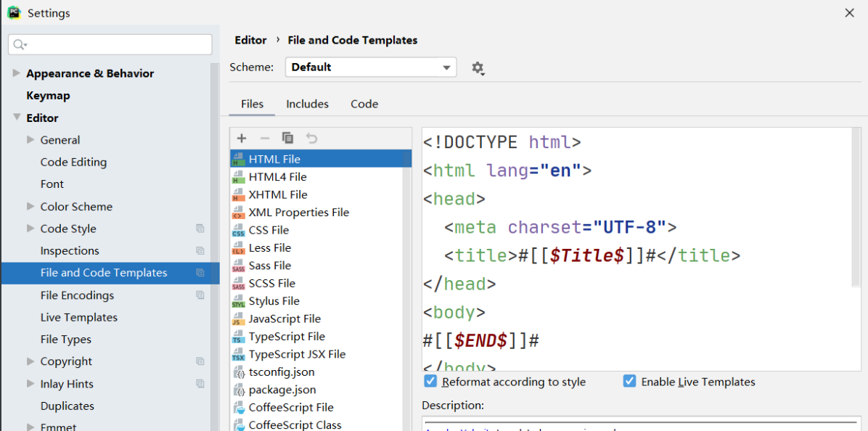Add a new file template with plus icon
This screenshot has width=868, height=431.
coord(241,139)
